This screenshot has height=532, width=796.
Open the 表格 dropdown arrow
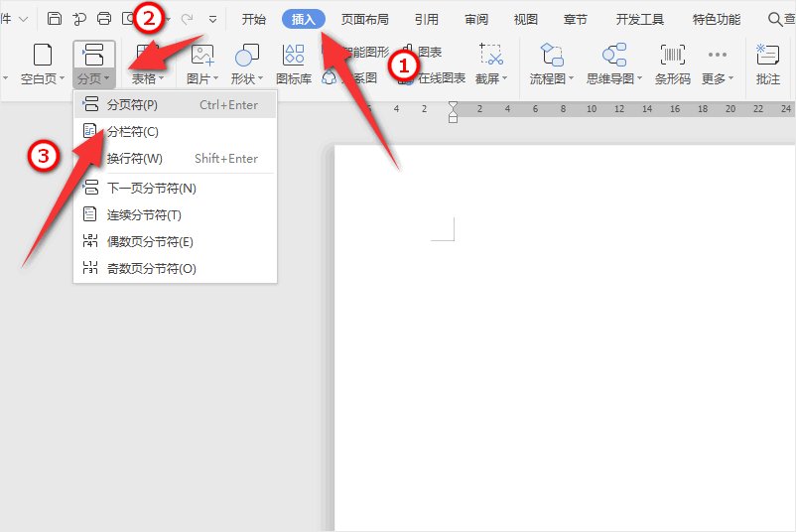[161, 78]
